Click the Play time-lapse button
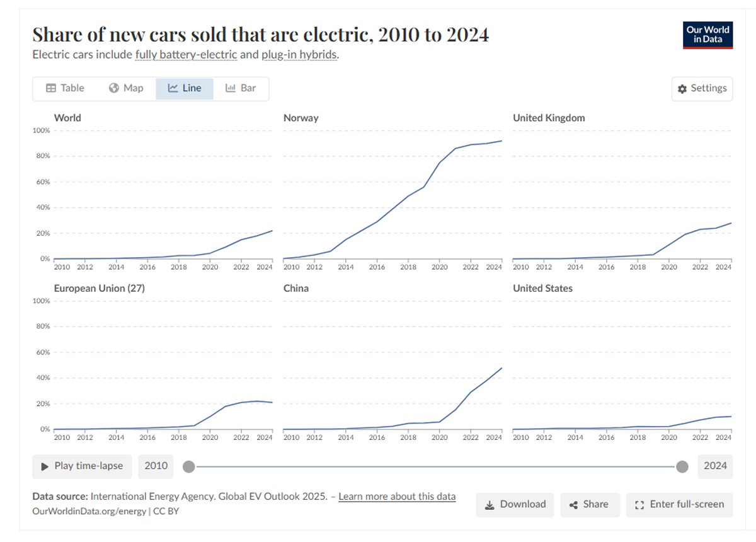The image size is (756, 542). pyautogui.click(x=81, y=466)
